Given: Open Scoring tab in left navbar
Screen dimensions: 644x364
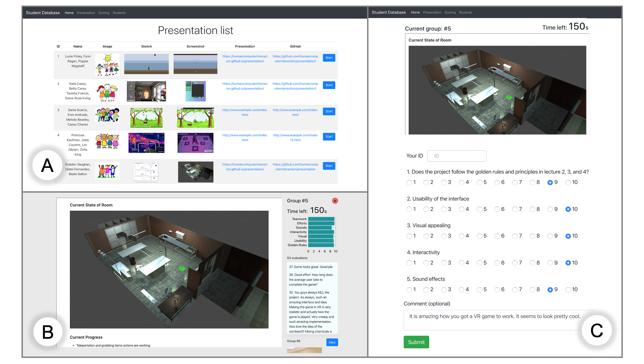Looking at the screenshot, I should 104,13.
